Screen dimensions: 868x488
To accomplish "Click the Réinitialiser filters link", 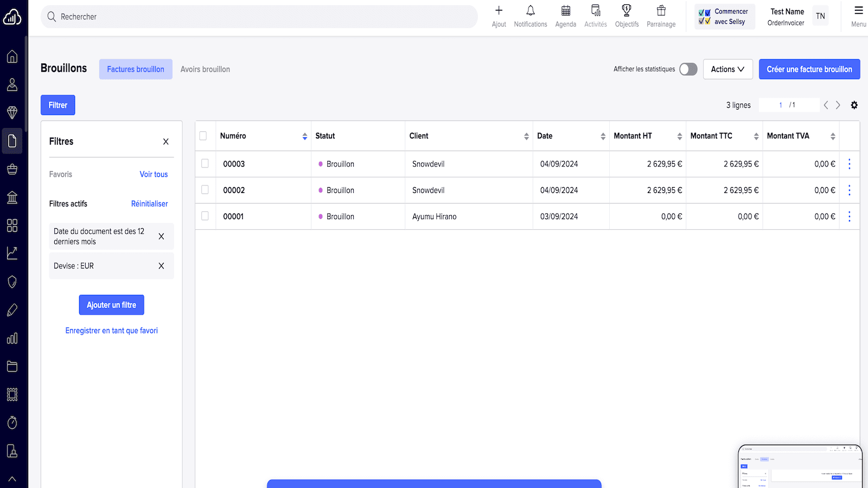I will pos(149,204).
